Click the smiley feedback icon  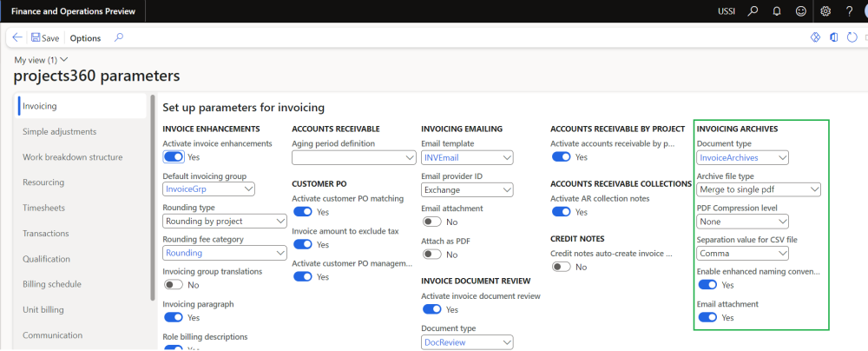click(x=799, y=11)
